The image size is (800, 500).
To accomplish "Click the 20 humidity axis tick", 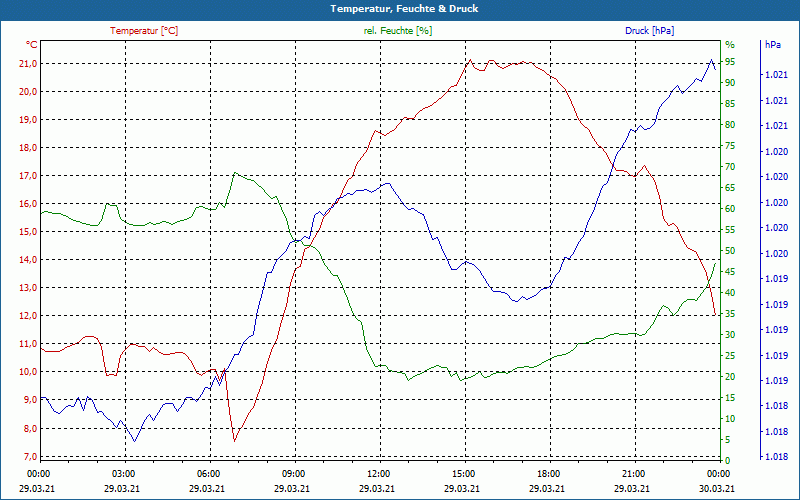I will (x=730, y=377).
